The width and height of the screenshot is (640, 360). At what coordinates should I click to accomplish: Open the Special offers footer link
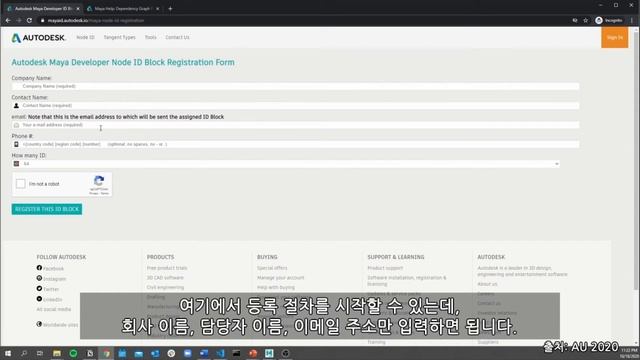click(272, 268)
